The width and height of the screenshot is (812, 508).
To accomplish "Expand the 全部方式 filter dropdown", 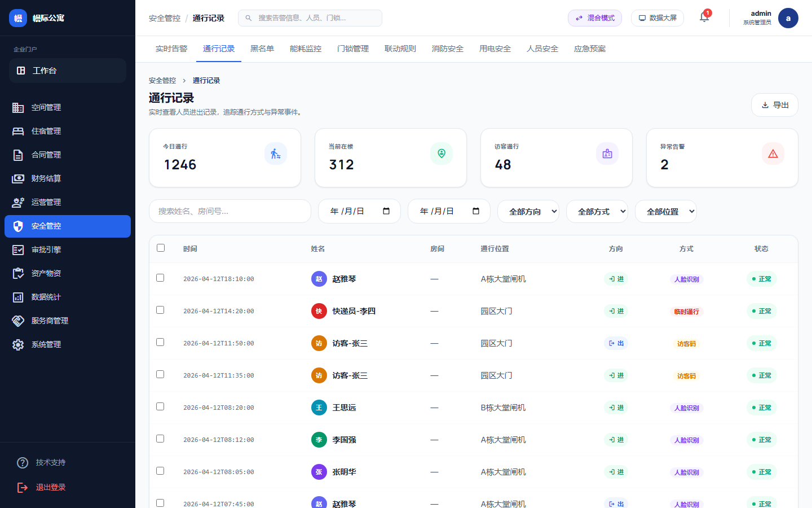I will (597, 211).
